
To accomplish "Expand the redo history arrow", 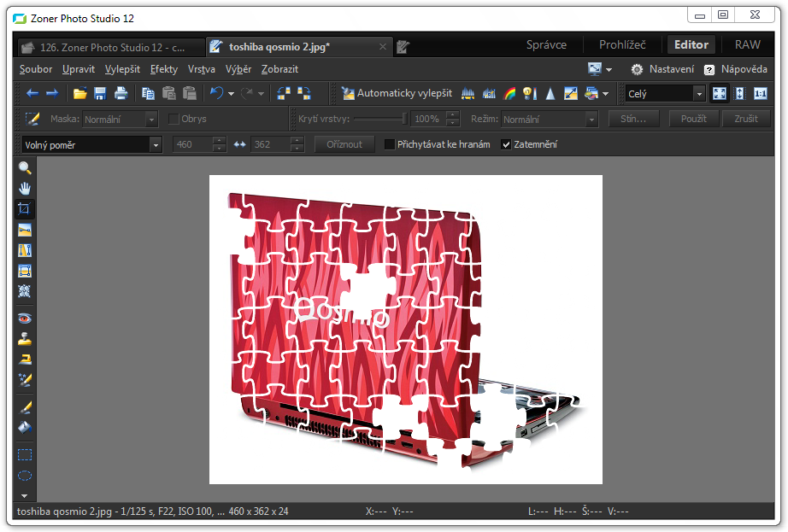I will click(261, 94).
